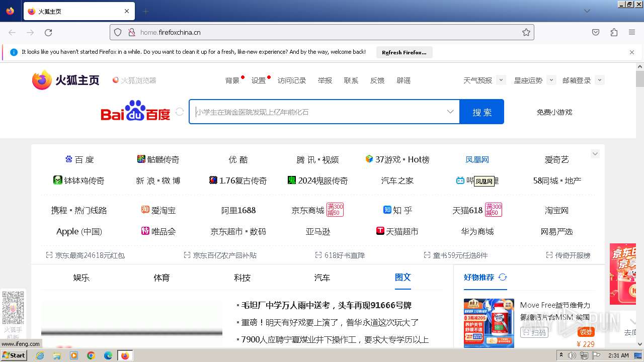Click the 搜索 search button
The height and width of the screenshot is (362, 644).
(x=481, y=112)
